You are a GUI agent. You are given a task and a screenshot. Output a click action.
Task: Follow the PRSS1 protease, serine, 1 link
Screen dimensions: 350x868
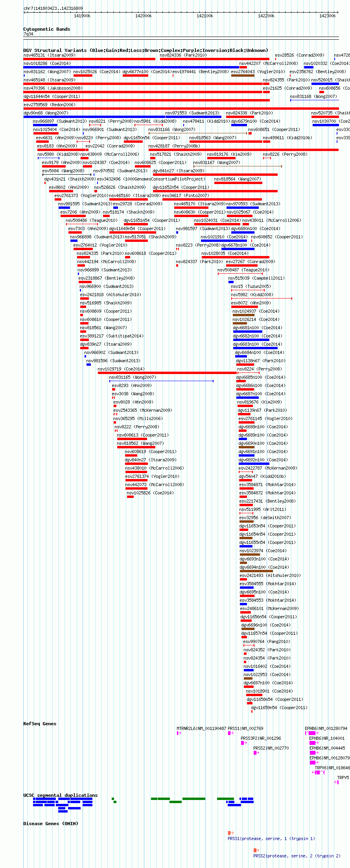tap(271, 839)
